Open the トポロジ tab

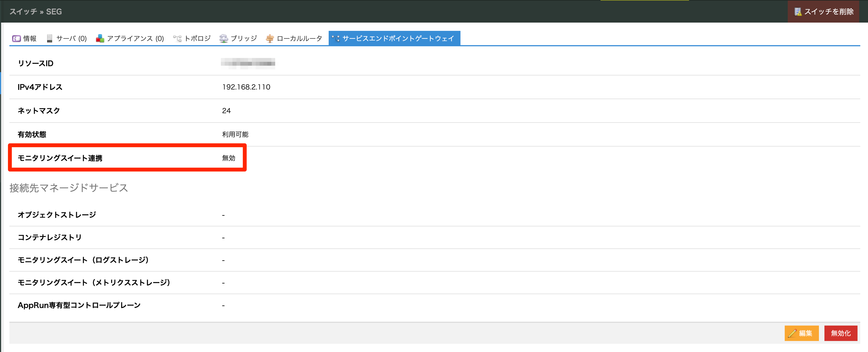coord(197,38)
